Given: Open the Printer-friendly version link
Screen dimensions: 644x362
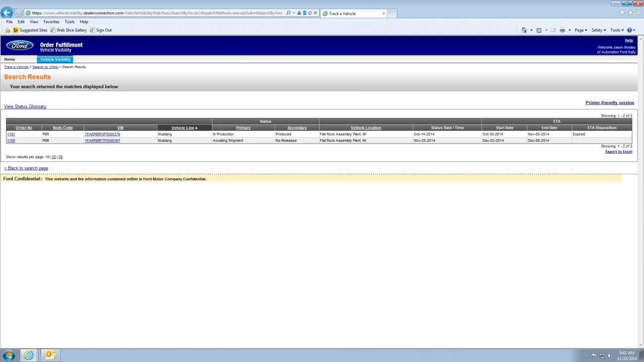Looking at the screenshot, I should 610,103.
